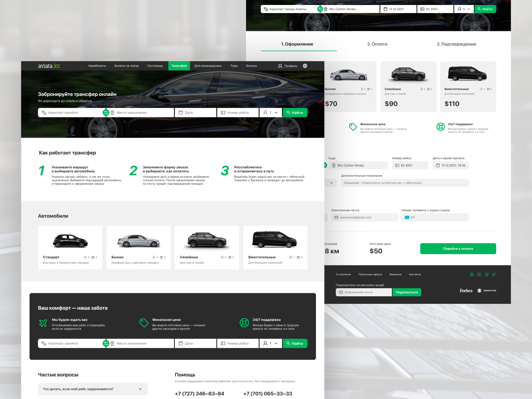Click the Forbes logo in the footer
532x399 pixels.
point(465,290)
